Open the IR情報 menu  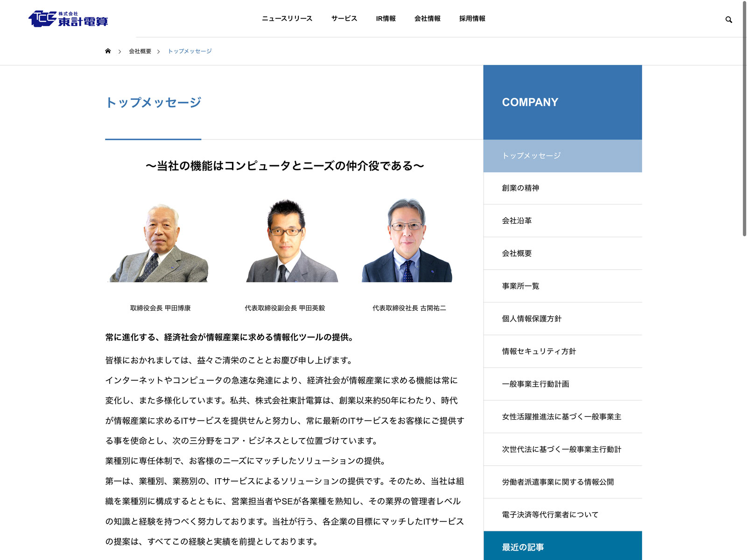click(x=386, y=19)
